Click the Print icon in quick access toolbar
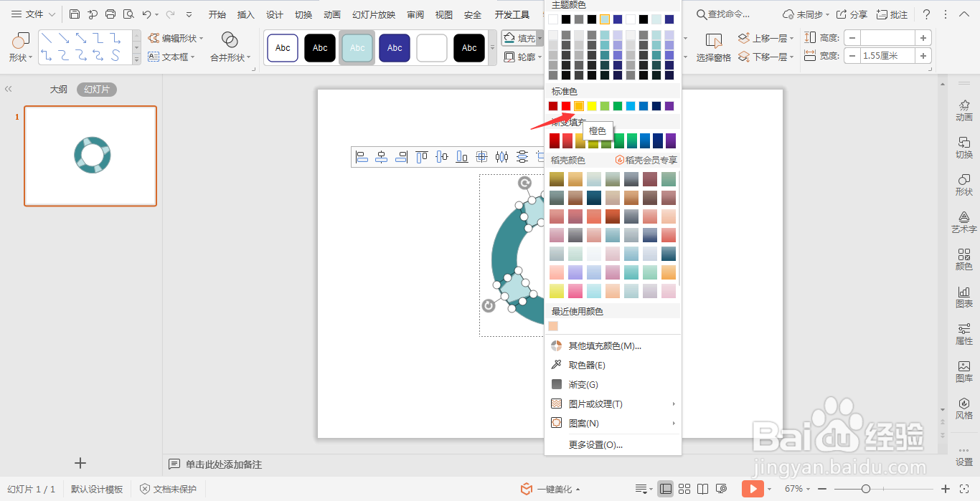 pyautogui.click(x=110, y=14)
